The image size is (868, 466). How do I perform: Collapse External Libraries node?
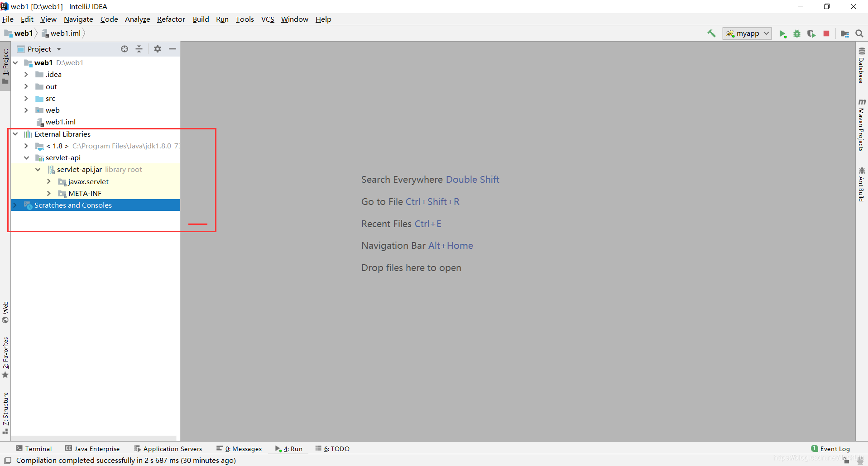pyautogui.click(x=15, y=134)
